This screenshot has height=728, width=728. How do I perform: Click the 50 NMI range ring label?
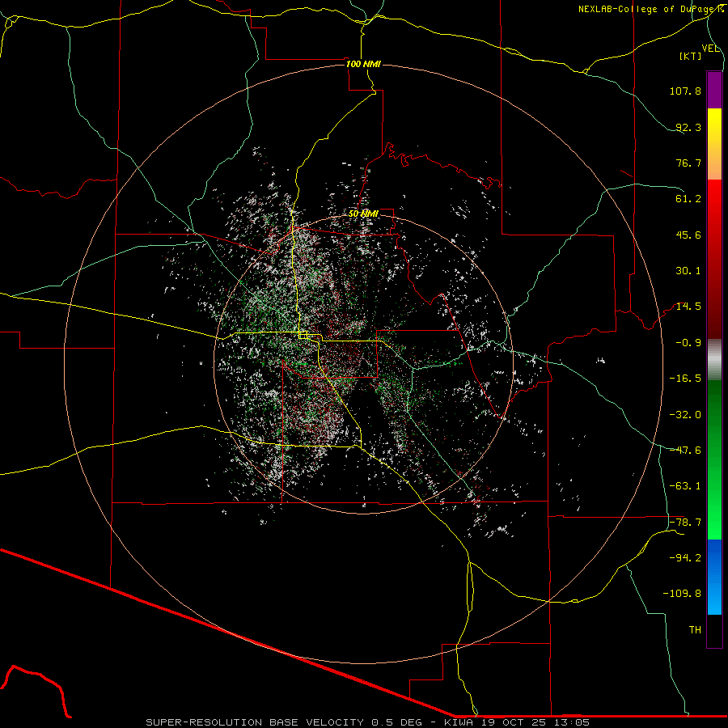click(x=363, y=214)
